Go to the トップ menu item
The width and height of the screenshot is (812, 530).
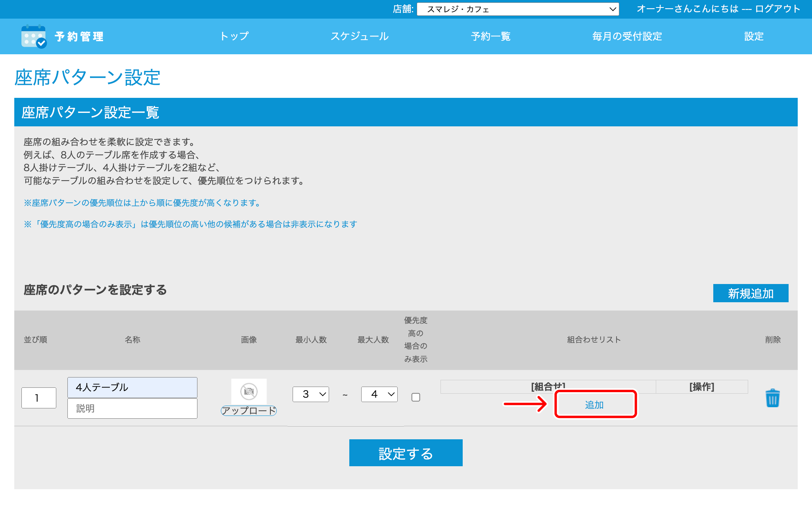coord(234,36)
